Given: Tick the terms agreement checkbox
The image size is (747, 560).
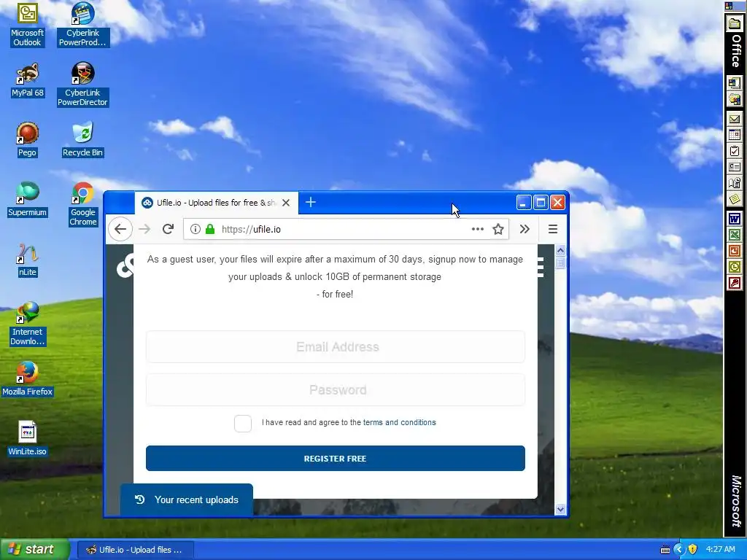Looking at the screenshot, I should tap(243, 423).
